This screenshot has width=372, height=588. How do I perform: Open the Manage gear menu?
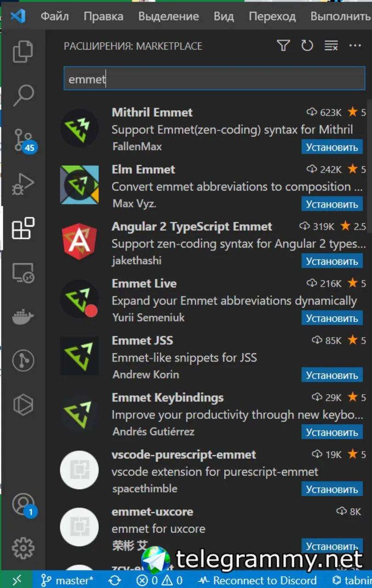pyautogui.click(x=23, y=548)
